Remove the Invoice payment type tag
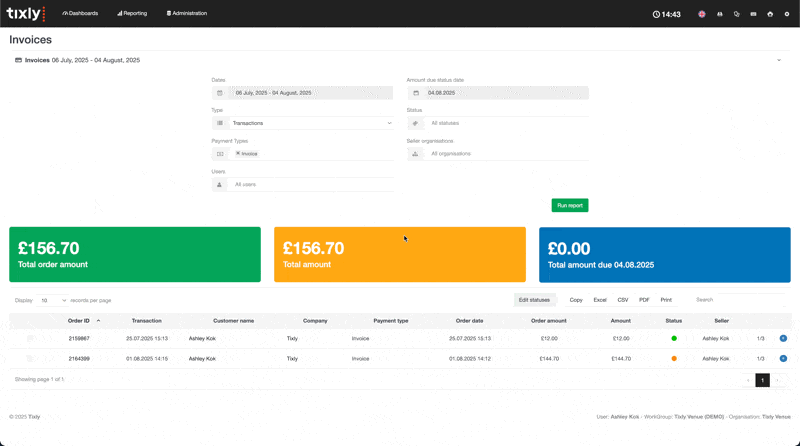The height and width of the screenshot is (446, 800). 238,153
